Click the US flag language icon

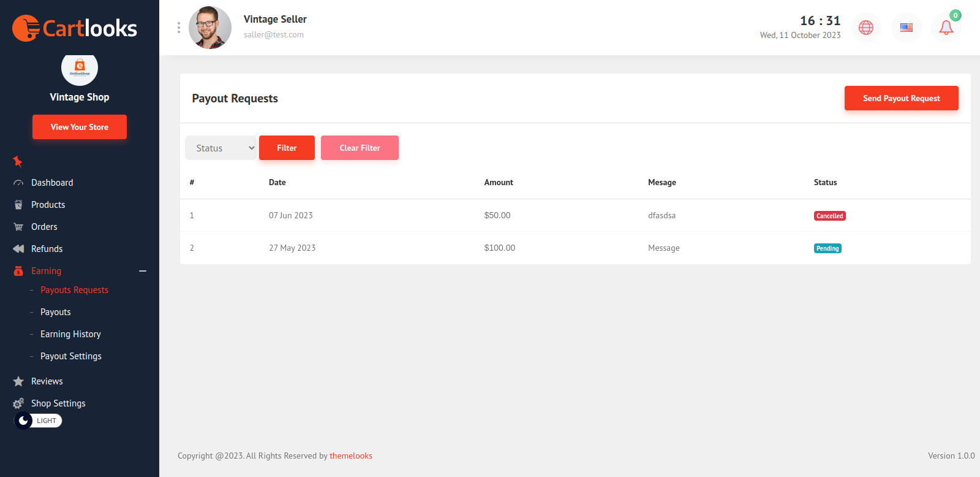click(907, 28)
